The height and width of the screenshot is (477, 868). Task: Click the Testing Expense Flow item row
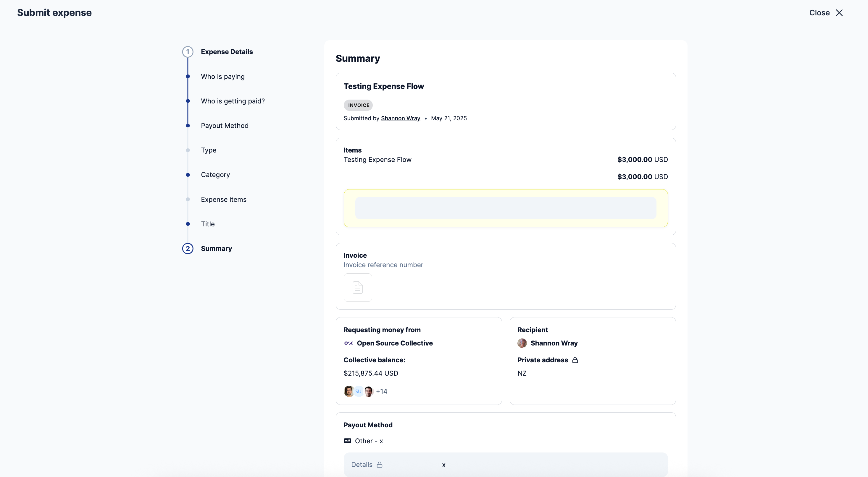[505, 160]
